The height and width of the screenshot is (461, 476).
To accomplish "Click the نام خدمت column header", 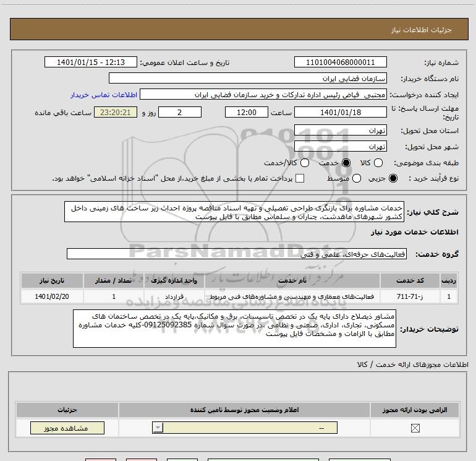I will pos(292,280).
